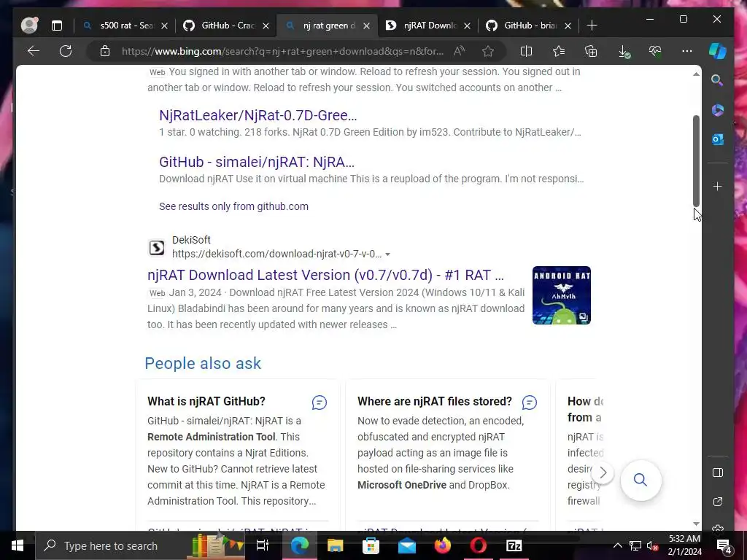Click scrollbar down arrow
The height and width of the screenshot is (560, 747).
[x=696, y=524]
